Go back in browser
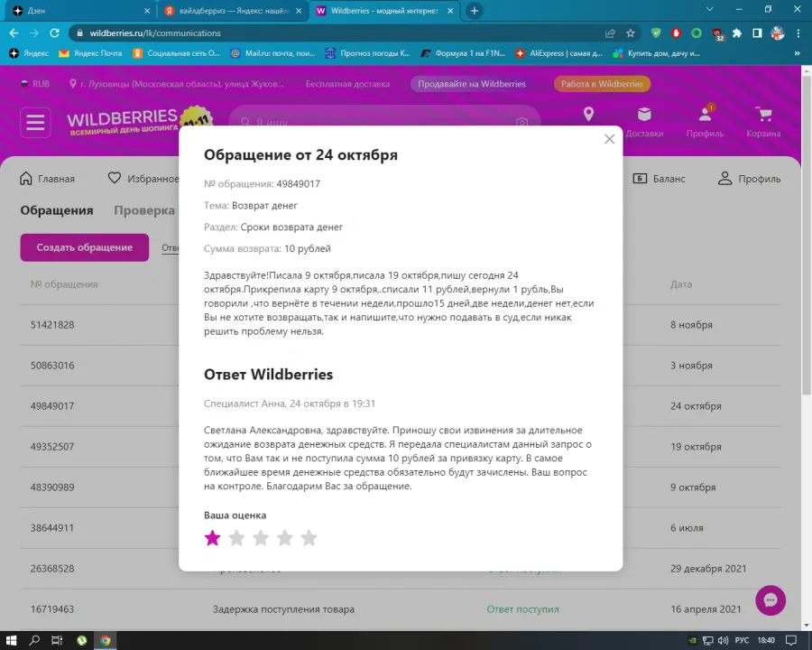 pos(14,33)
